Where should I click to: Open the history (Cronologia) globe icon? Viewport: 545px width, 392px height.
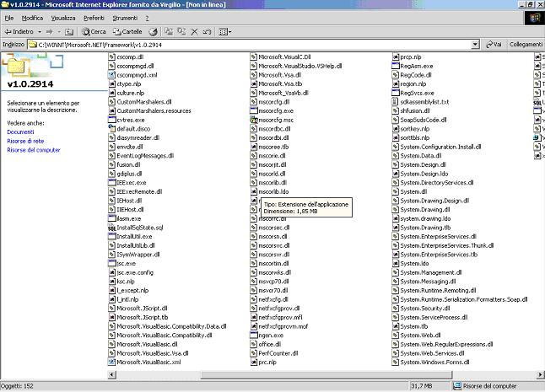point(153,31)
